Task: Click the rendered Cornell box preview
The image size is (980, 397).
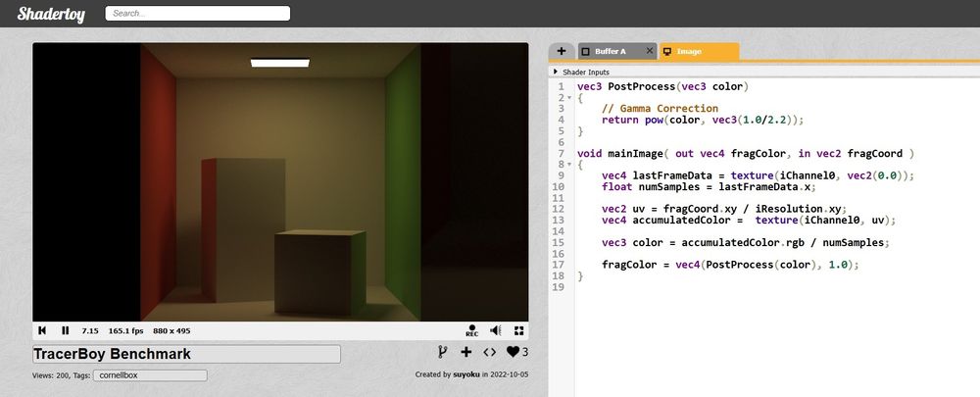Action: point(280,182)
